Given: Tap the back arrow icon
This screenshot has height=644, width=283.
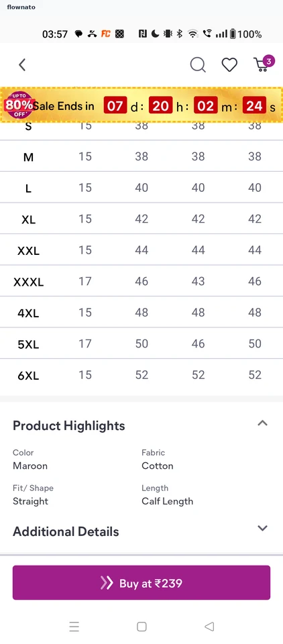Looking at the screenshot, I should (22, 64).
